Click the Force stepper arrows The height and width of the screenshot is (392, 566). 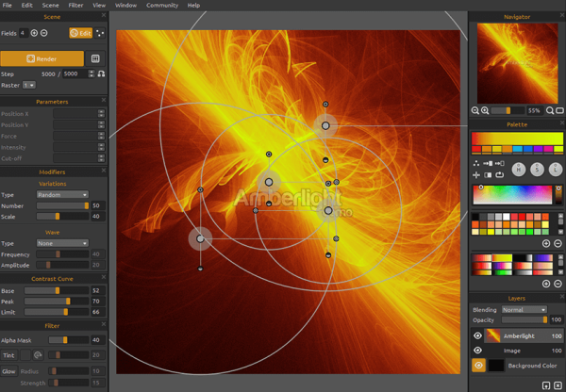[x=101, y=136]
